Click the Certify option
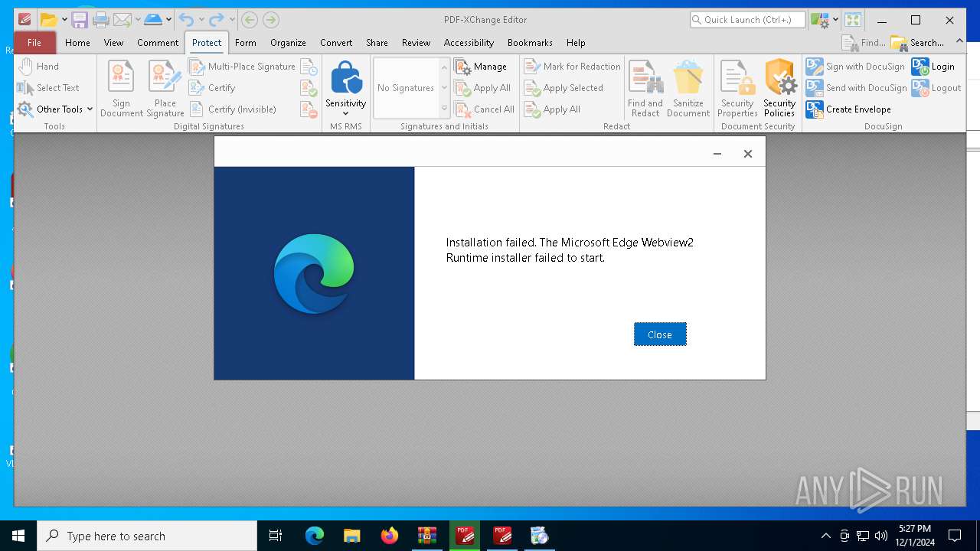Image resolution: width=980 pixels, height=551 pixels. click(213, 88)
